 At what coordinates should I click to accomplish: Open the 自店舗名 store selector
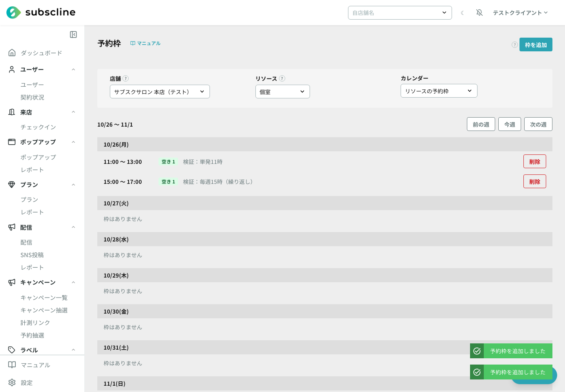click(400, 13)
